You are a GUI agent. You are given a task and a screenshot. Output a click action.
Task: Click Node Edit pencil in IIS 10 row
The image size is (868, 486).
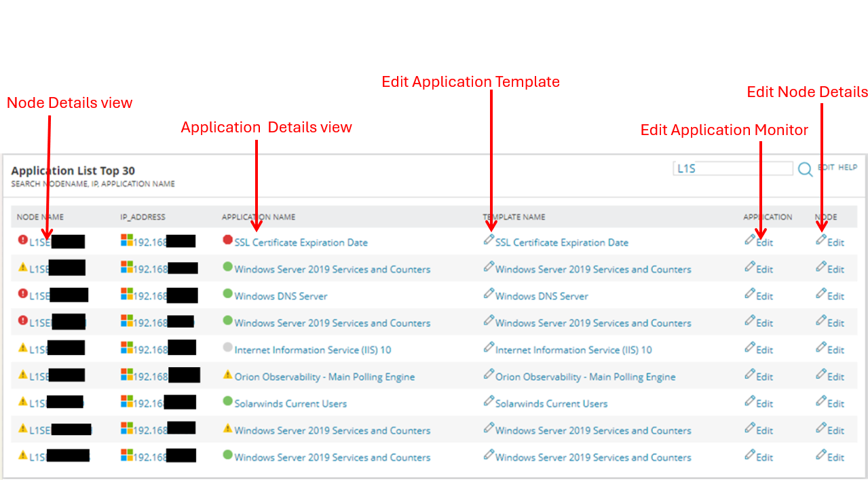pos(821,347)
